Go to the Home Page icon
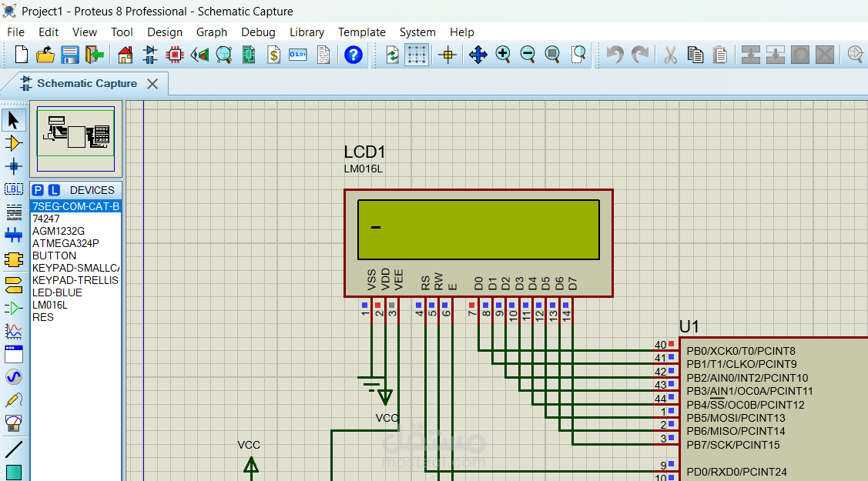868x481 pixels. tap(126, 55)
